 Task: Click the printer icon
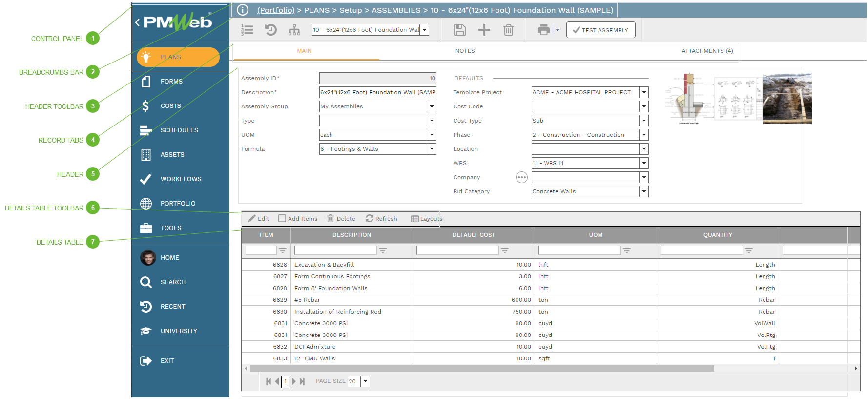(543, 30)
